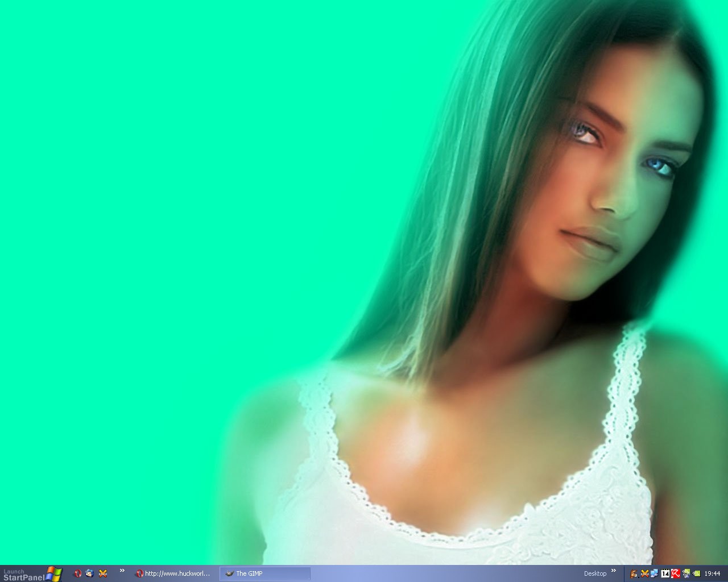Launch Thunderbird from the quick launch bar

pyautogui.click(x=89, y=573)
